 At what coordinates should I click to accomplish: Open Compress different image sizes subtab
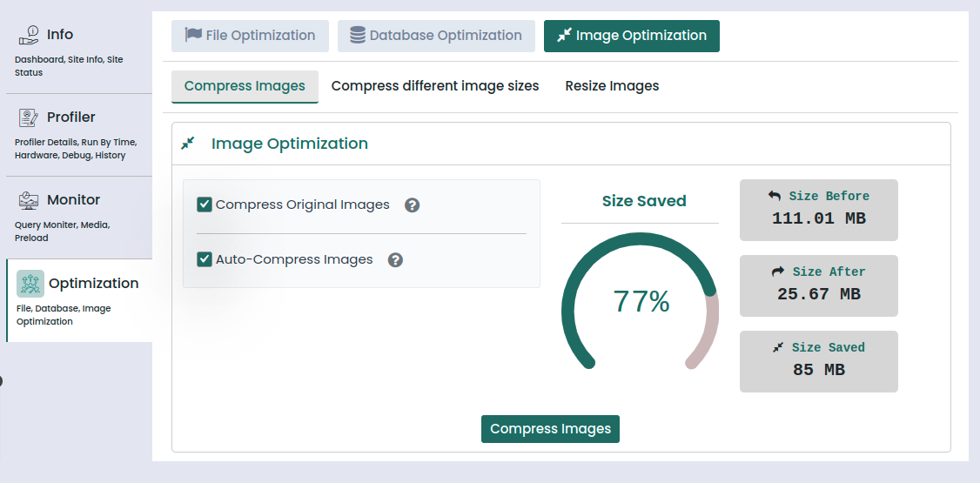click(435, 86)
